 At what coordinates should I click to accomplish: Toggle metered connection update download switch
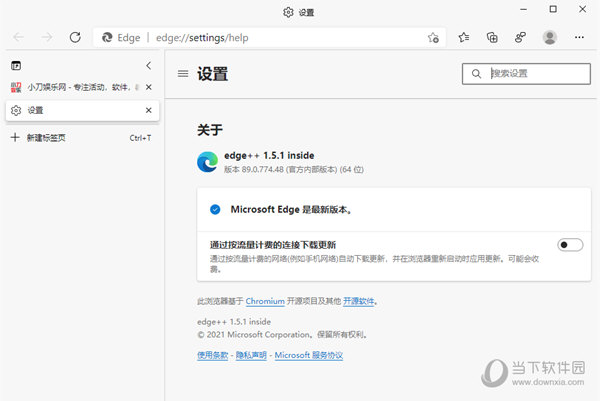(570, 245)
